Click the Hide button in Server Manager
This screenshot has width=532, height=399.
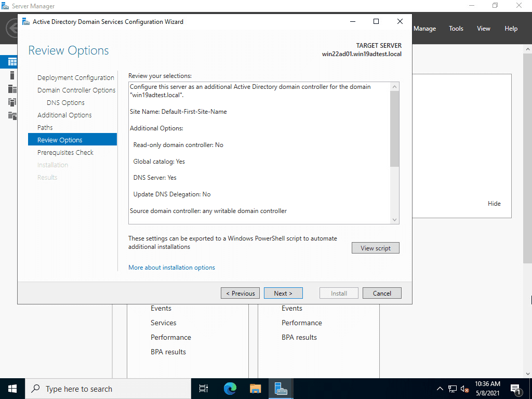494,203
